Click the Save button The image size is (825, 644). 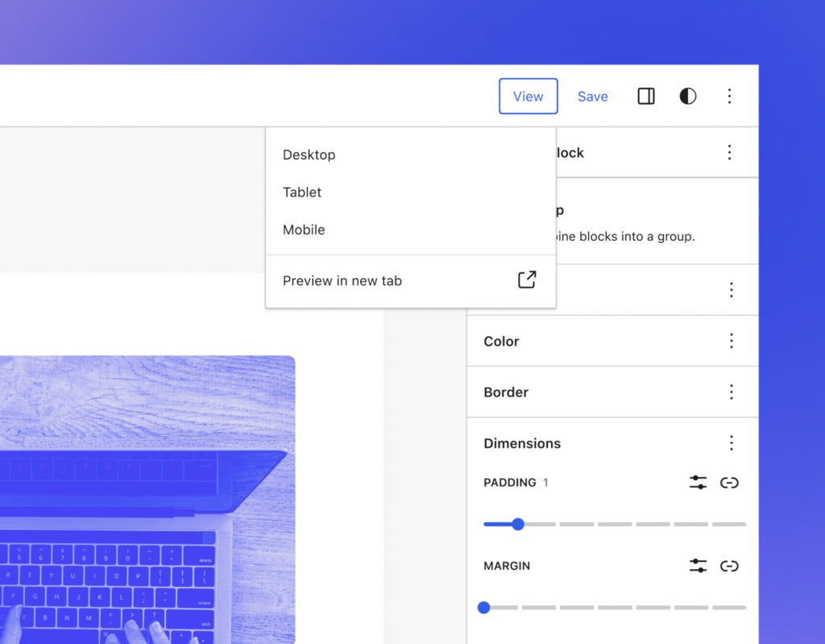pyautogui.click(x=592, y=97)
